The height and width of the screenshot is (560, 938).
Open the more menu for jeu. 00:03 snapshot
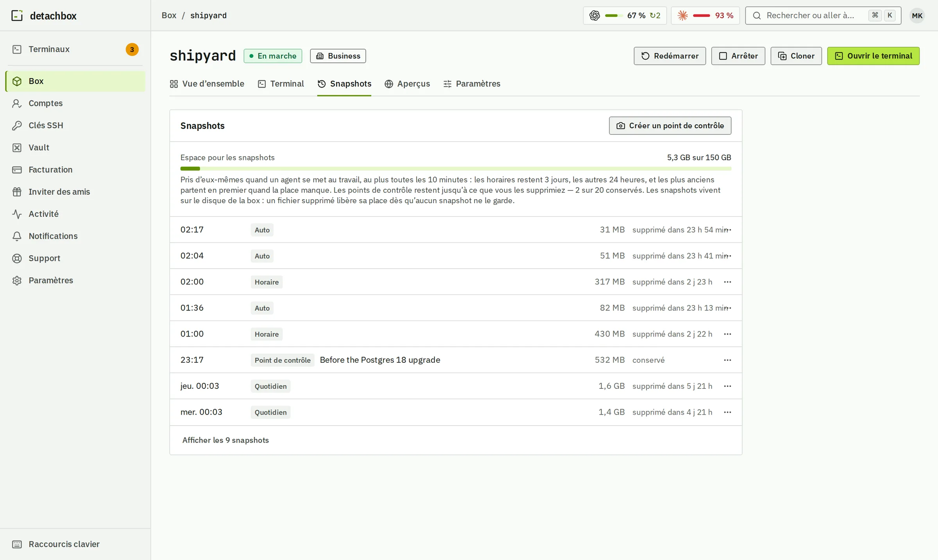[727, 386]
